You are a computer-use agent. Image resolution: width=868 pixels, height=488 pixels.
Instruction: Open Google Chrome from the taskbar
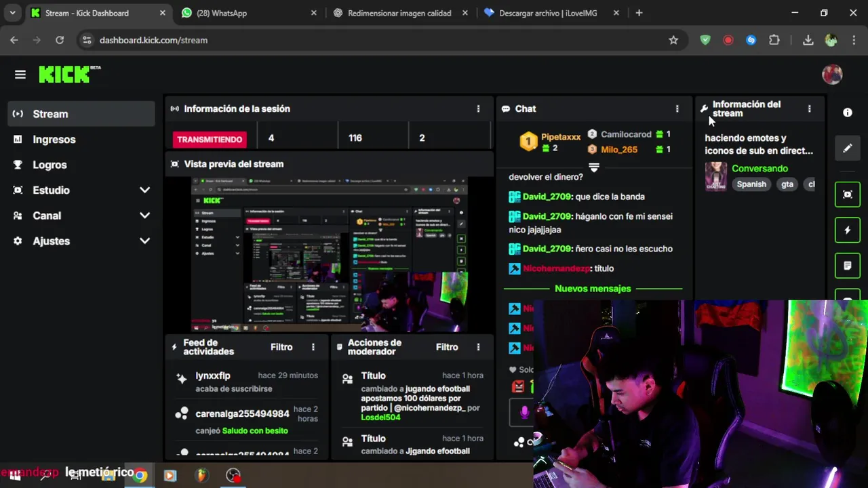pos(140,476)
